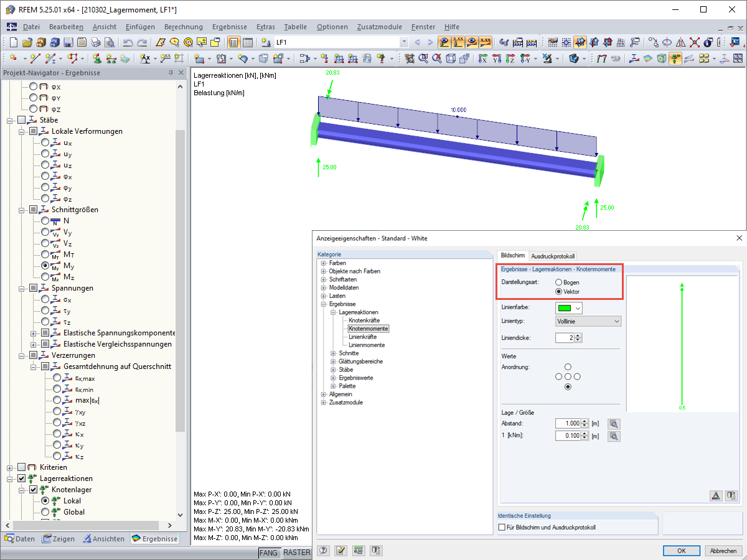Click the pick icon next to Abstand field
The width and height of the screenshot is (747, 560).
tap(614, 424)
